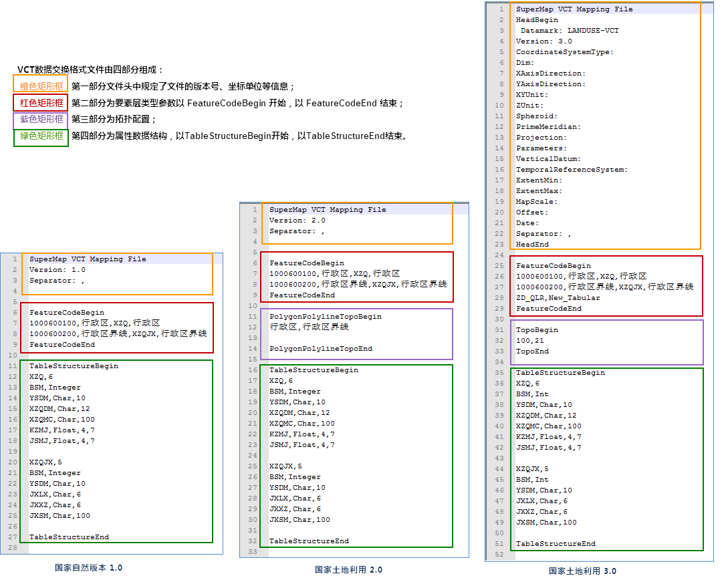Screen dimensions: 728x586
Task: Click the Version: 1.0 line
Action: [x=57, y=270]
